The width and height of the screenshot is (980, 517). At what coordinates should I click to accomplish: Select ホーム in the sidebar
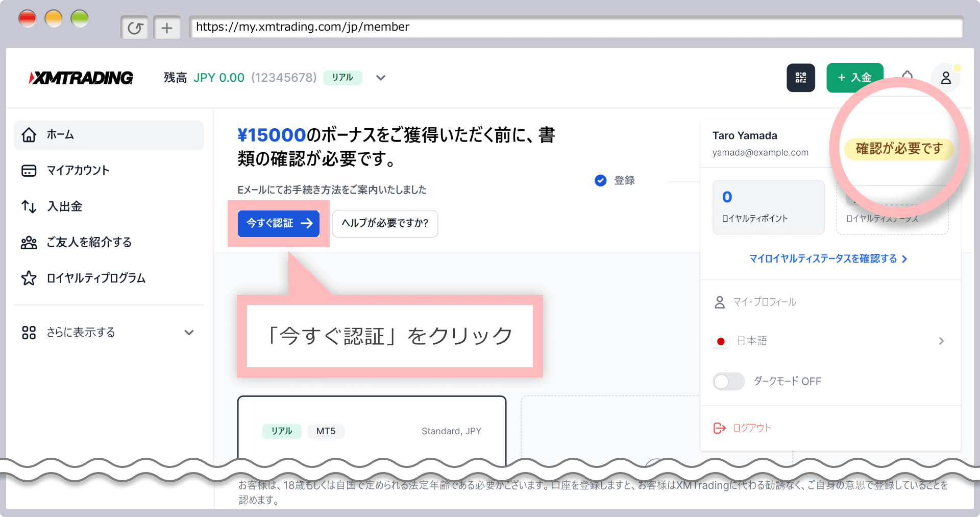click(109, 135)
